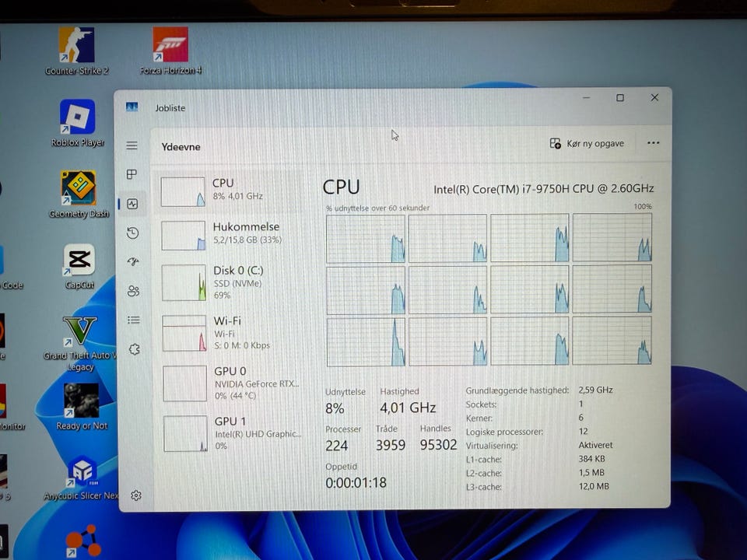Viewport: 747px width, 560px height.
Task: Click the Ydeevne page heading
Action: (x=181, y=147)
